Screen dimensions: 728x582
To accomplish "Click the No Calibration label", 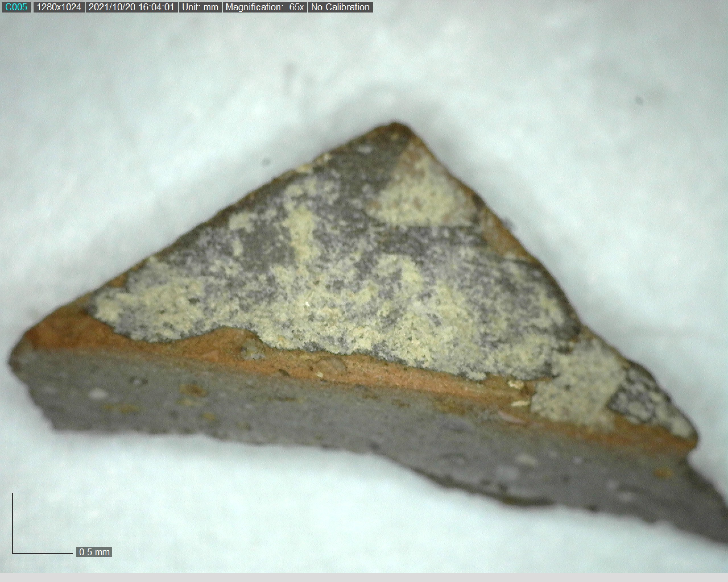I will pyautogui.click(x=340, y=7).
